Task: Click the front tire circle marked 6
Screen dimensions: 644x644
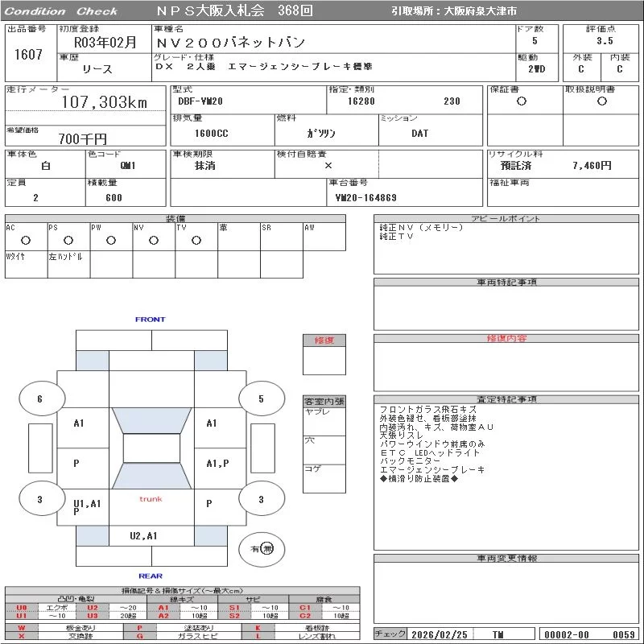Action: (39, 399)
